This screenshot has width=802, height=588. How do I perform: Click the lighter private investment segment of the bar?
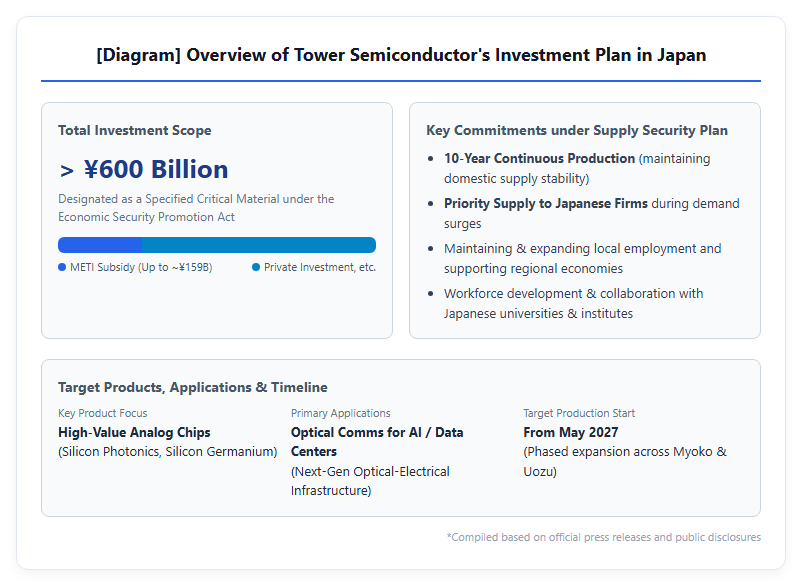coord(259,245)
